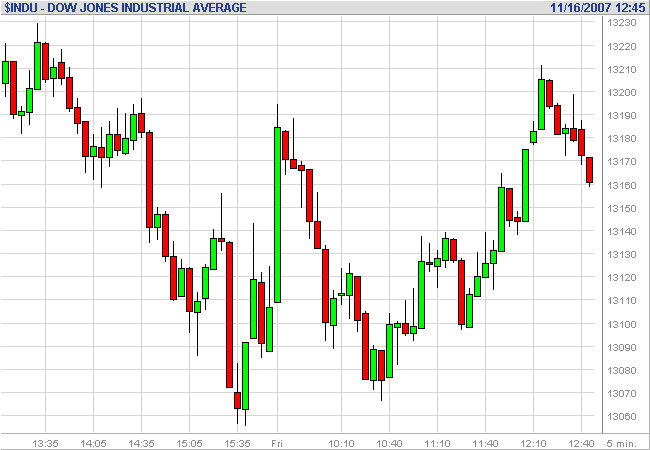Select the 15:05 time label

click(189, 444)
